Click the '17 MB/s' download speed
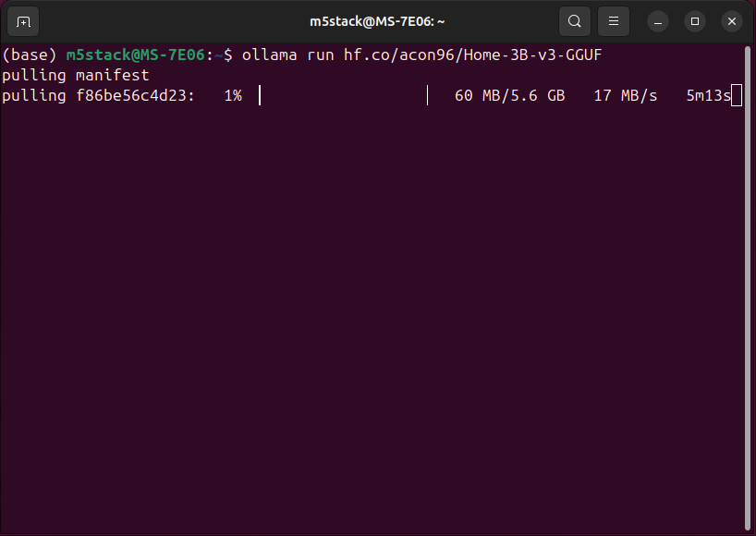The width and height of the screenshot is (756, 536). [626, 95]
